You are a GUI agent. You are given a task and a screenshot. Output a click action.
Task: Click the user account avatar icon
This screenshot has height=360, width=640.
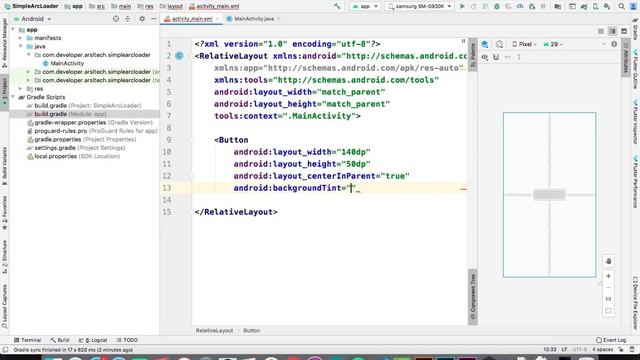coord(633,6)
